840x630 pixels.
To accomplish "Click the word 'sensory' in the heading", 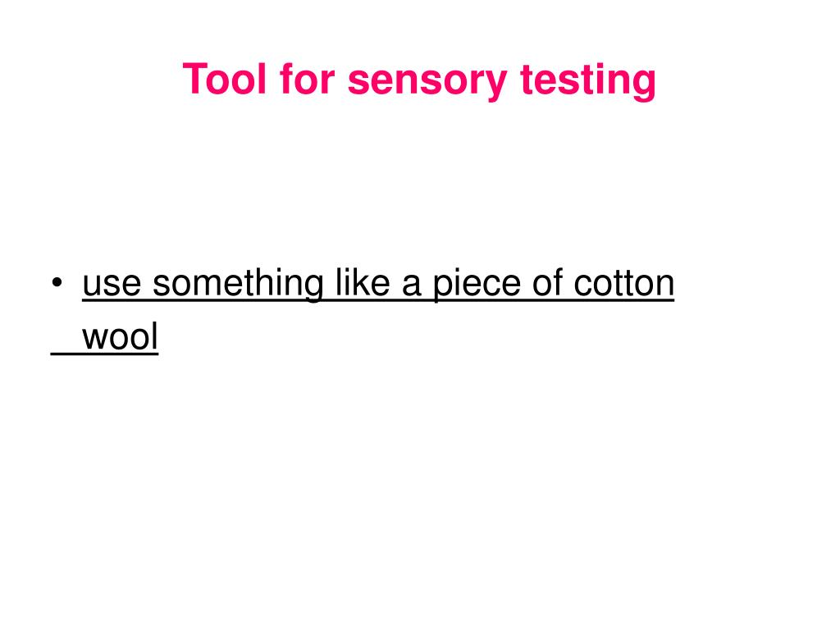I will pyautogui.click(x=427, y=82).
